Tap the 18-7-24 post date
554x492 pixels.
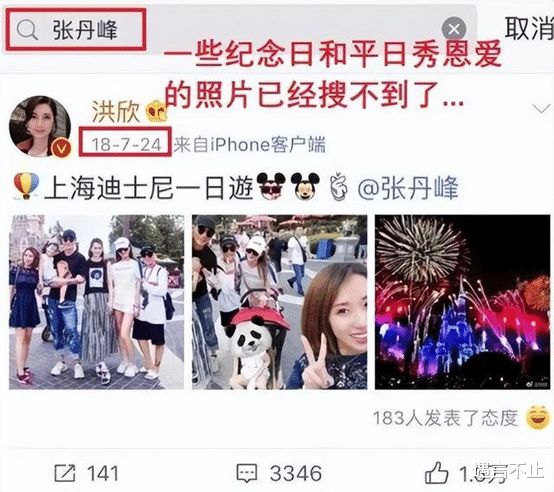point(126,144)
